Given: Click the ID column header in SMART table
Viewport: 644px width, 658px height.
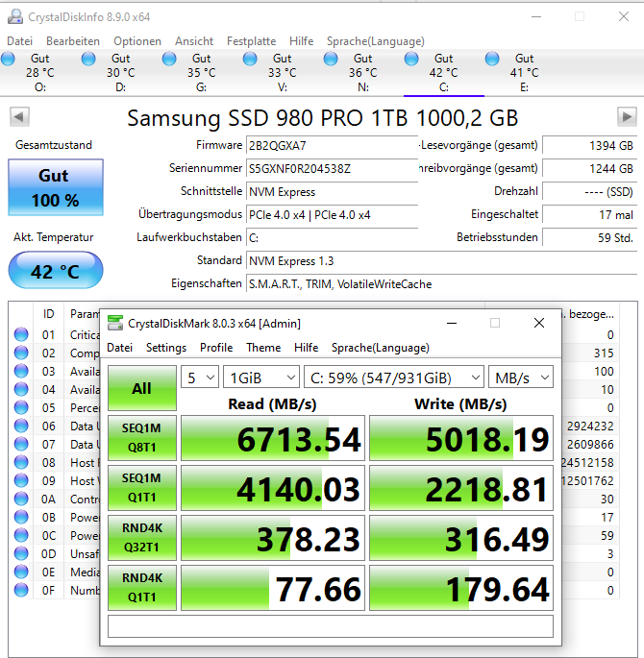Looking at the screenshot, I should (x=48, y=314).
